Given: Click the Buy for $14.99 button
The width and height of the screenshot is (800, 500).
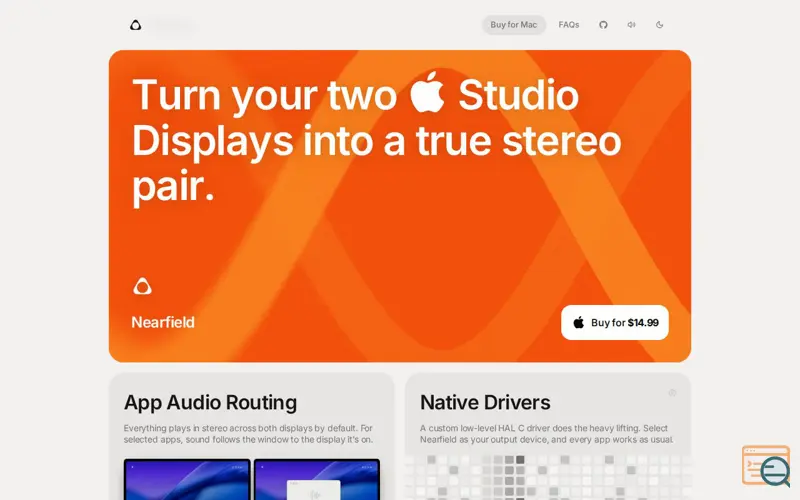Looking at the screenshot, I should pyautogui.click(x=615, y=322).
